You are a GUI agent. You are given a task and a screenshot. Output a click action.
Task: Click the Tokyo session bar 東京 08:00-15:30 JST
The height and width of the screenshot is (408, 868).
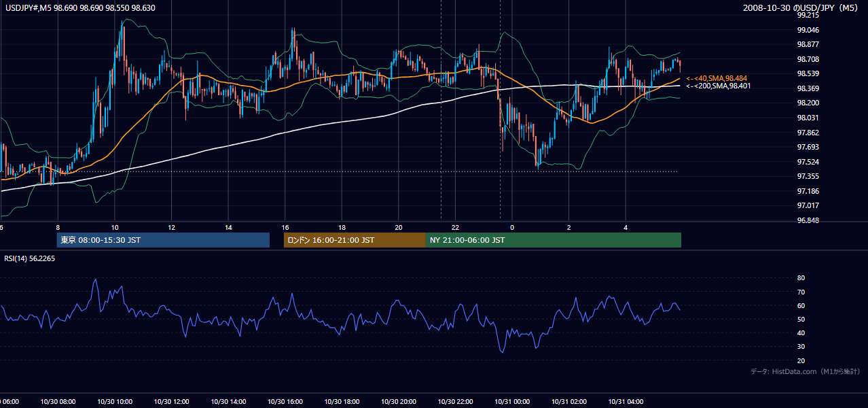point(163,240)
